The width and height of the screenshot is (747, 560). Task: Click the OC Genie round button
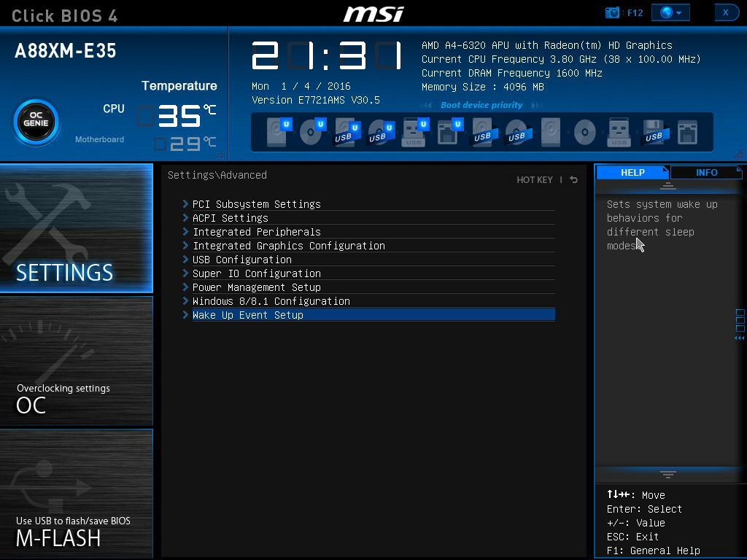(36, 122)
